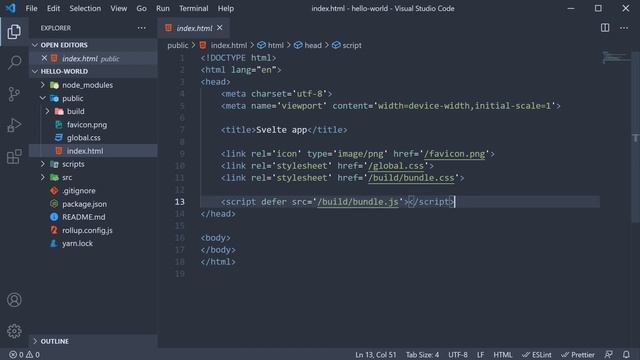Open README.md file
The image size is (640, 360).
click(x=93, y=217)
